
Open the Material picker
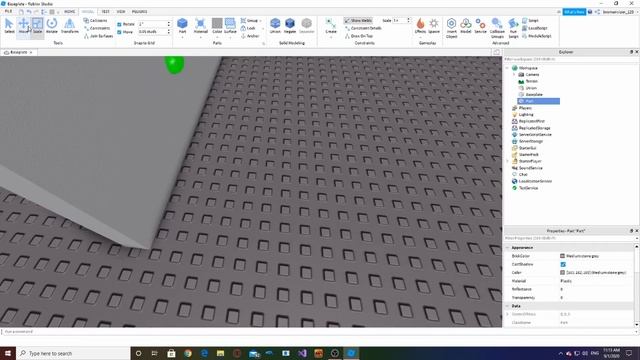pyautogui.click(x=200, y=26)
